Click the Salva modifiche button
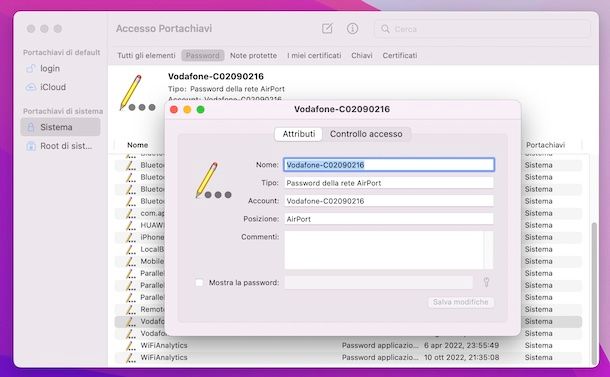610x377 pixels. [461, 302]
